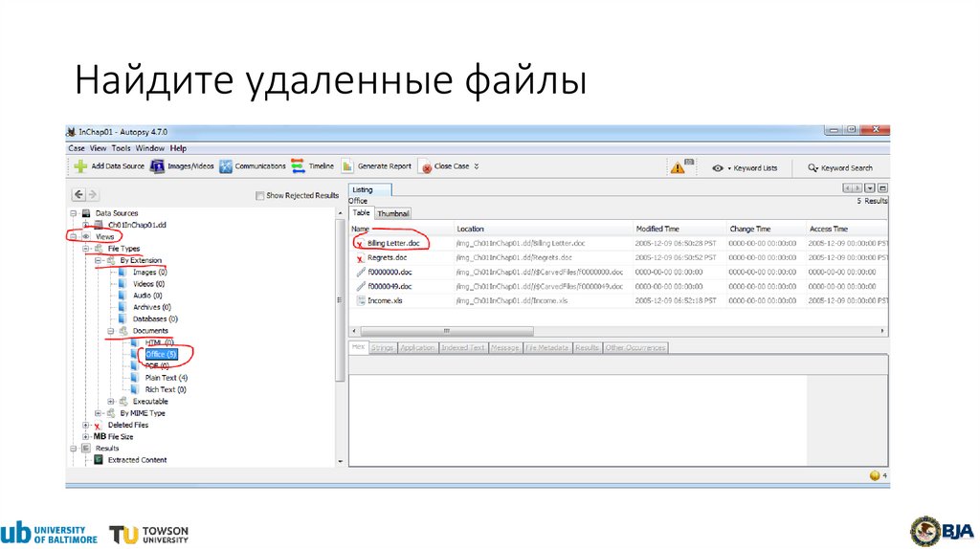
Task: Open the Help menu
Action: 178,148
